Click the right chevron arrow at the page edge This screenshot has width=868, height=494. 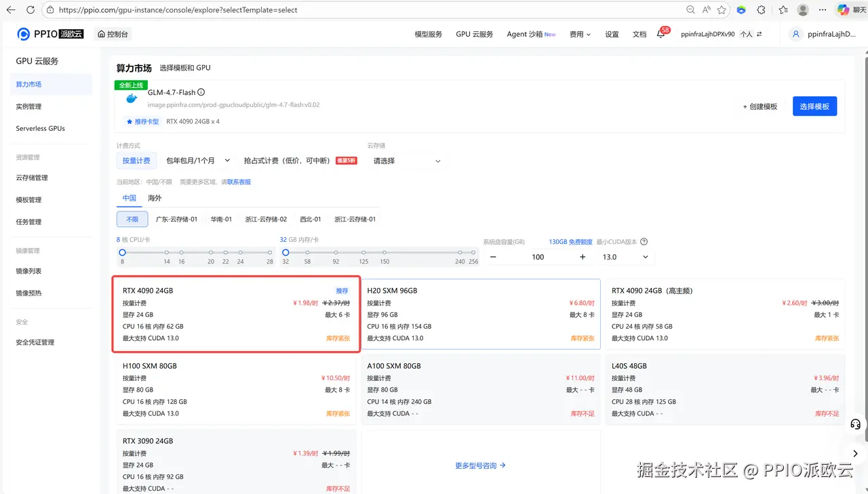pos(855,453)
